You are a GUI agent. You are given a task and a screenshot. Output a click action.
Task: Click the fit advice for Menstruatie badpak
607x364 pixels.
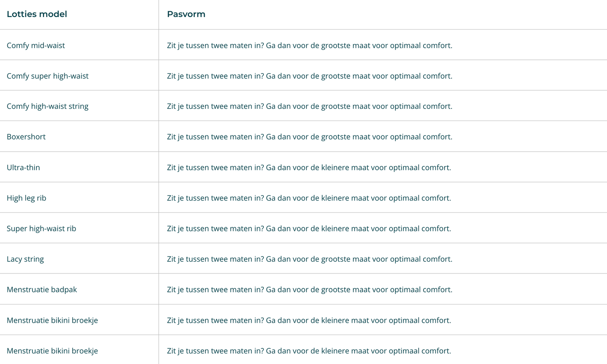coord(310,290)
